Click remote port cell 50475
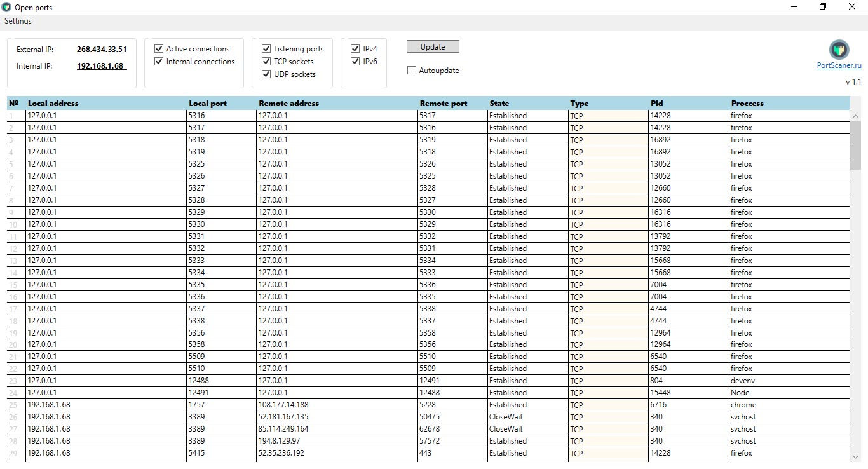The image size is (868, 469). click(452, 417)
